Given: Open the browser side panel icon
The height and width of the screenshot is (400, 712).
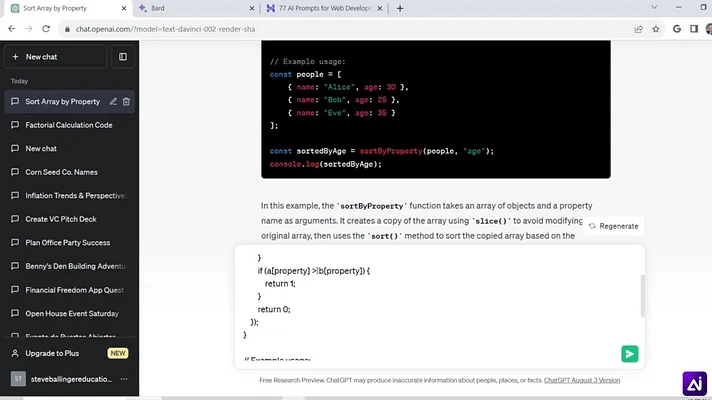Looking at the screenshot, I should [x=694, y=29].
